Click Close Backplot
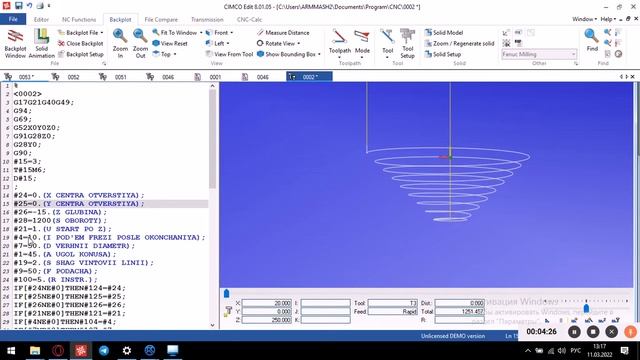 [x=80, y=43]
